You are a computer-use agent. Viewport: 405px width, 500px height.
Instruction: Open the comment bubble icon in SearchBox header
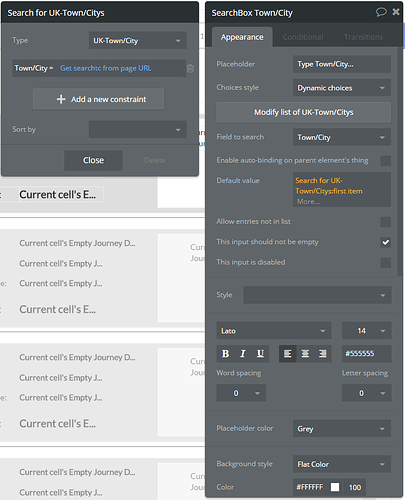[x=381, y=12]
